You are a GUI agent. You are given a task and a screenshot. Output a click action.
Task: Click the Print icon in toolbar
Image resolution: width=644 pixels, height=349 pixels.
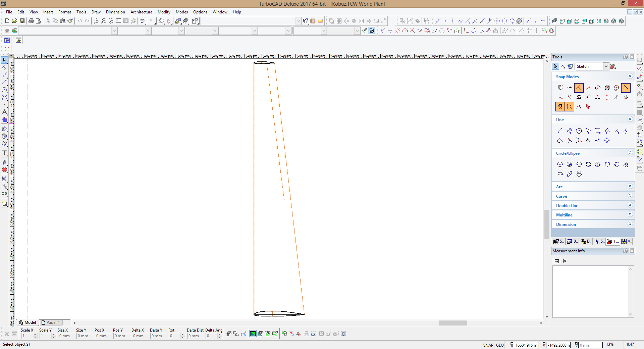(x=31, y=21)
